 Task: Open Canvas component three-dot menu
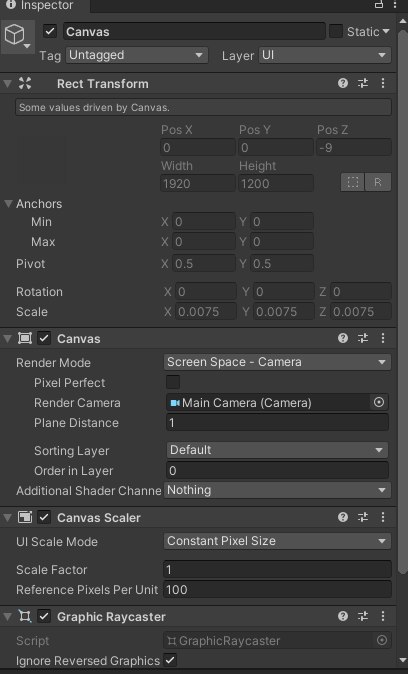coord(383,338)
